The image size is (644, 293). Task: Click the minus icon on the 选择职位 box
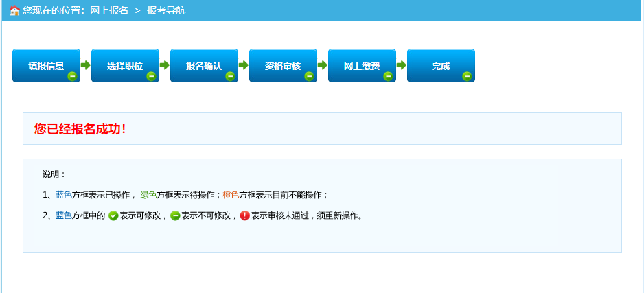click(151, 76)
